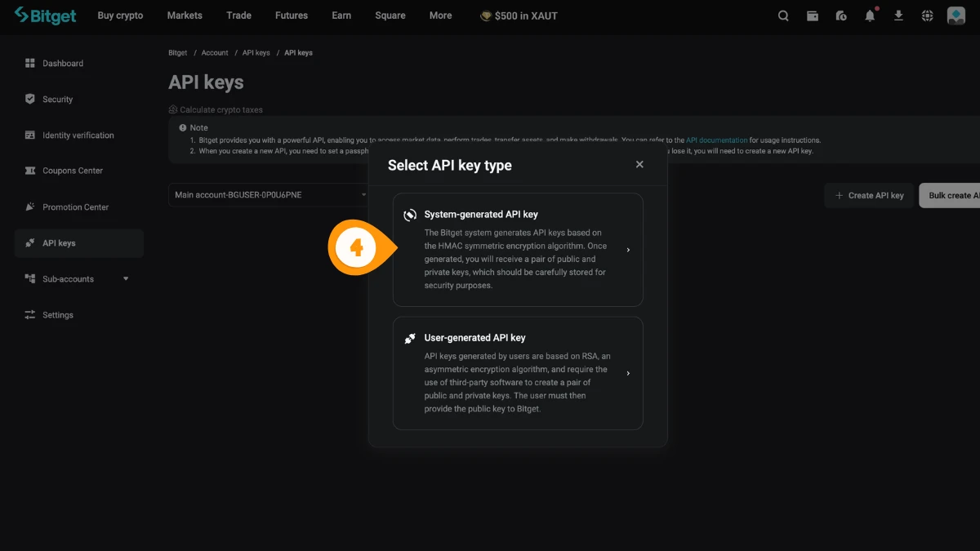980x551 pixels.
Task: Open the Trade menu
Action: 238,16
